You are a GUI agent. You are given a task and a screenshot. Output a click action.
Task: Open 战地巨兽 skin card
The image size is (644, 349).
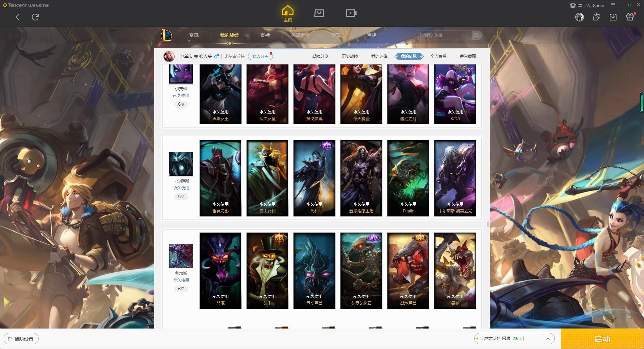click(x=408, y=270)
